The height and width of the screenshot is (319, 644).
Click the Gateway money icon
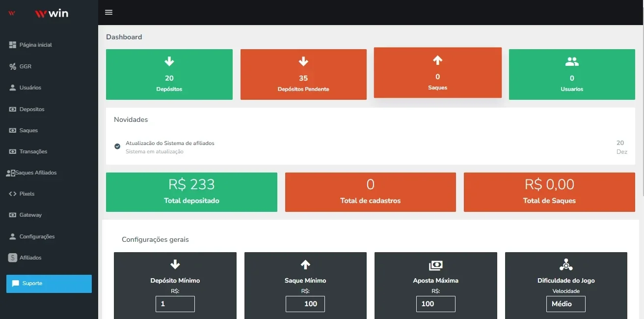coord(13,215)
